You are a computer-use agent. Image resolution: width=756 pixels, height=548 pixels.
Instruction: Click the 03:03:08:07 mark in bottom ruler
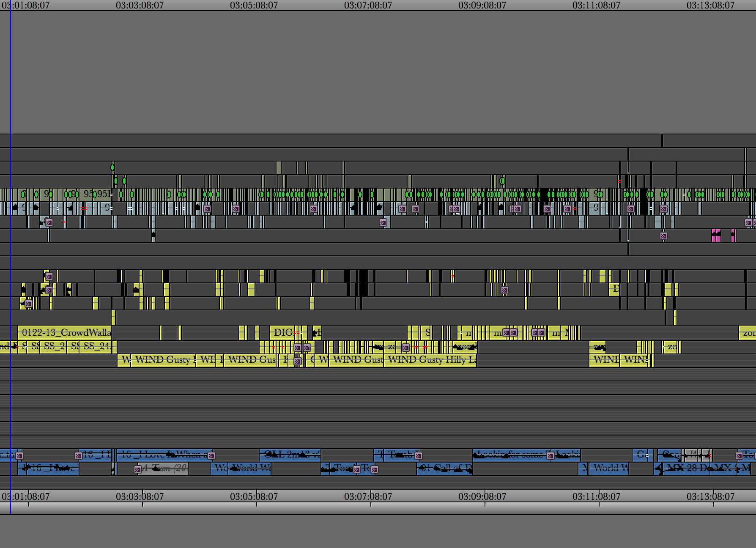pos(140,496)
